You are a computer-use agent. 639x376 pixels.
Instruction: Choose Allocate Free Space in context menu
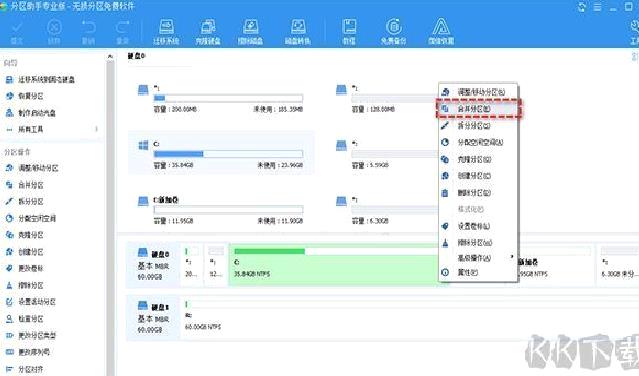(478, 142)
